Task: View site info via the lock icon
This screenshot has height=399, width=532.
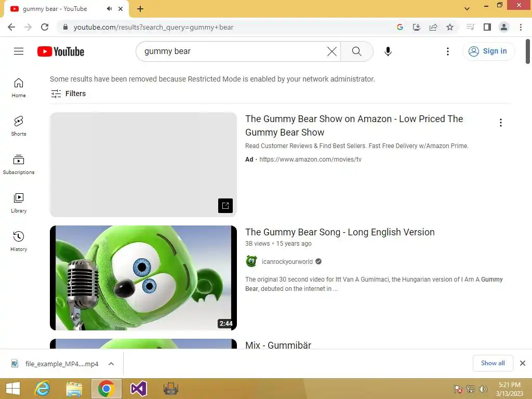Action: 65,27
